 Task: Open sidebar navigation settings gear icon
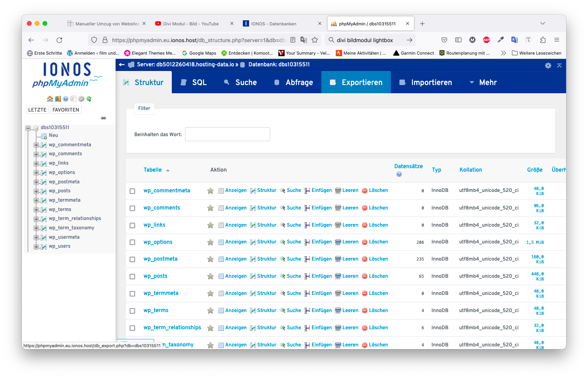point(81,99)
